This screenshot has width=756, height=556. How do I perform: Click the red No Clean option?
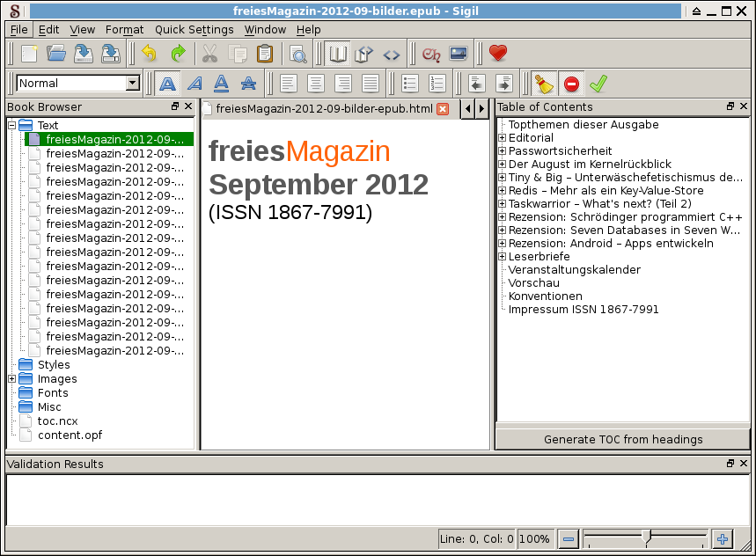[x=571, y=84]
